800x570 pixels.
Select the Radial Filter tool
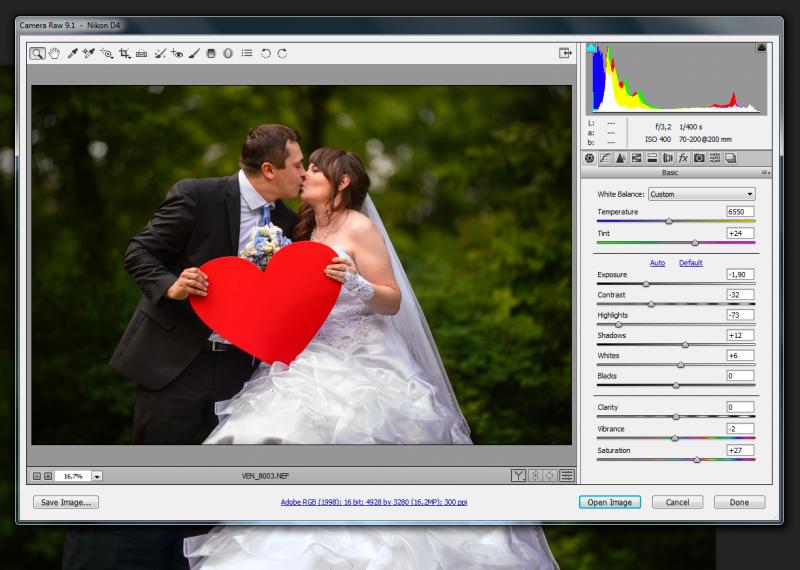(228, 53)
